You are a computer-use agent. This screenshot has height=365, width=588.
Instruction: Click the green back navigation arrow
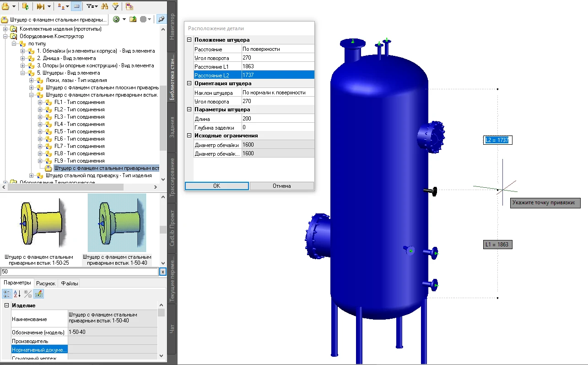[x=117, y=19]
